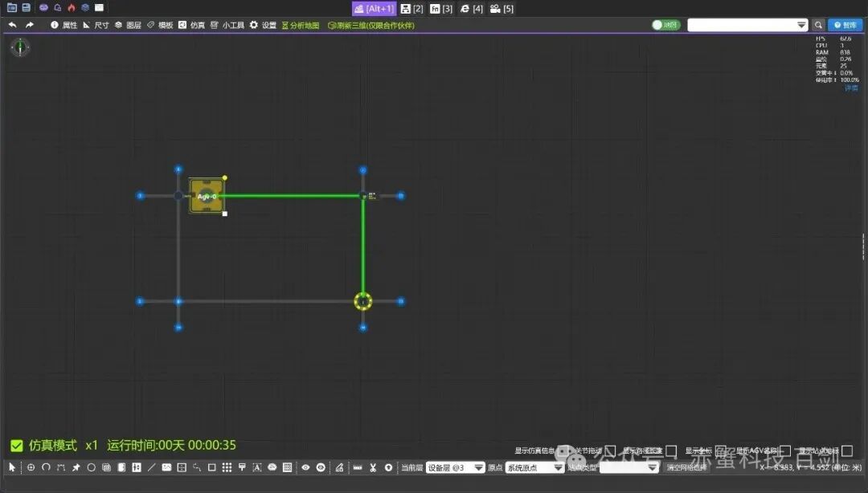The width and height of the screenshot is (868, 493).
Task: Switch to the [5] camera tab
Action: click(x=502, y=8)
